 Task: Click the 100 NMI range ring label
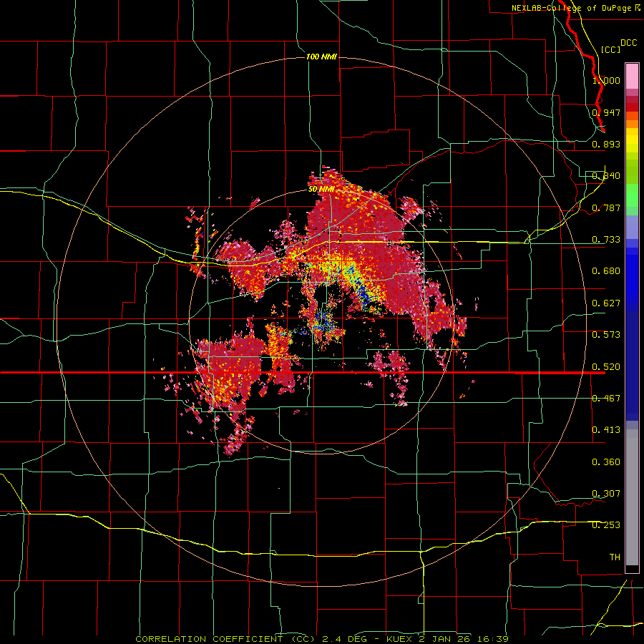(321, 57)
